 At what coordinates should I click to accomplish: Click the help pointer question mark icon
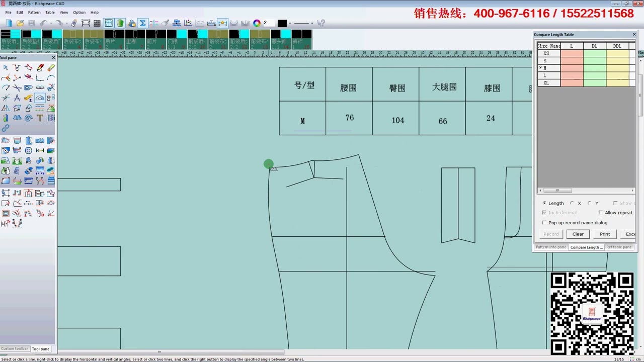point(321,23)
